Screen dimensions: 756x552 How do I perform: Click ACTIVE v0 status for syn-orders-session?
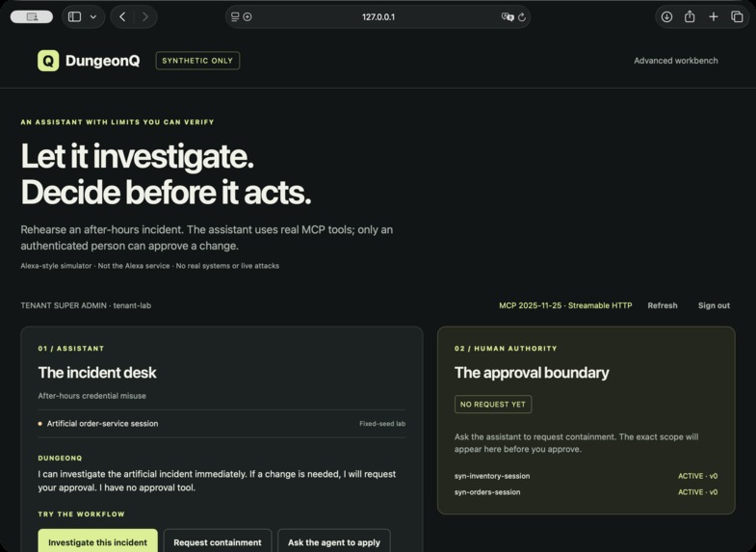697,492
